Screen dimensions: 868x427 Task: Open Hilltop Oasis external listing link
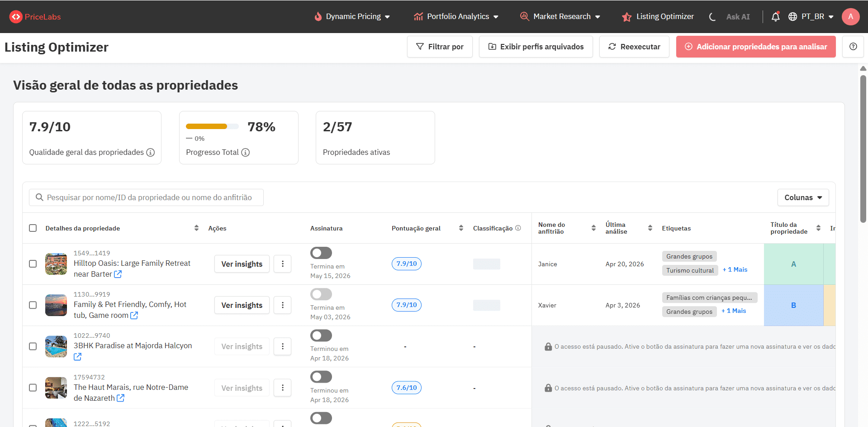point(118,274)
